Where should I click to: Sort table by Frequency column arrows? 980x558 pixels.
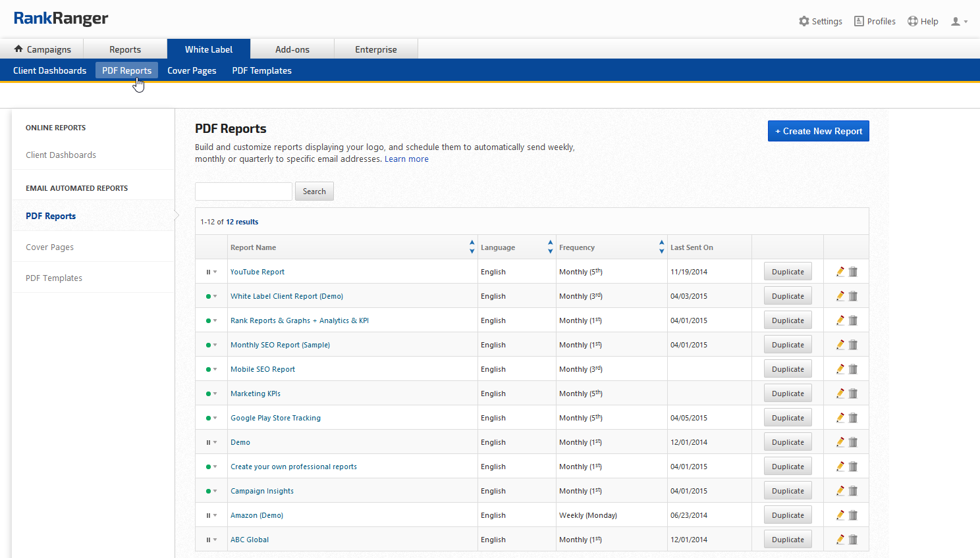[661, 247]
